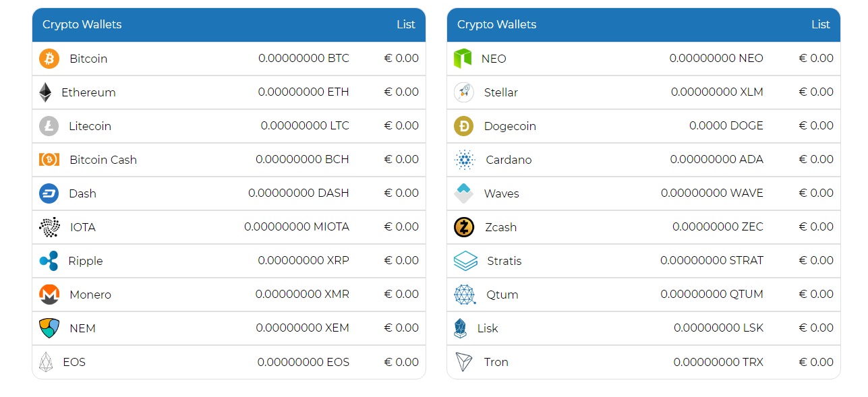Click the orange Bitcoin logo icon
The image size is (868, 397).
49,59
